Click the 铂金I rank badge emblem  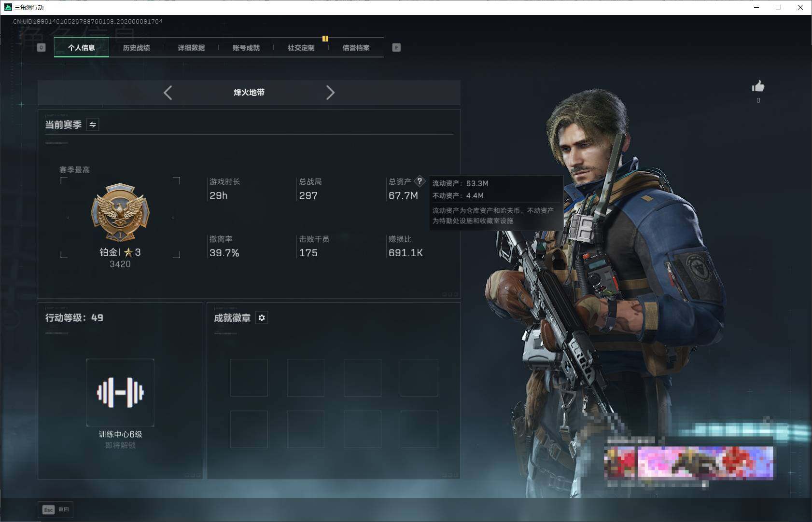120,211
